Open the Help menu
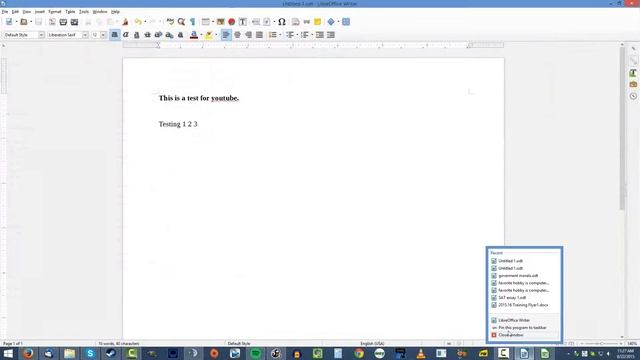The height and width of the screenshot is (360, 640). click(x=116, y=12)
